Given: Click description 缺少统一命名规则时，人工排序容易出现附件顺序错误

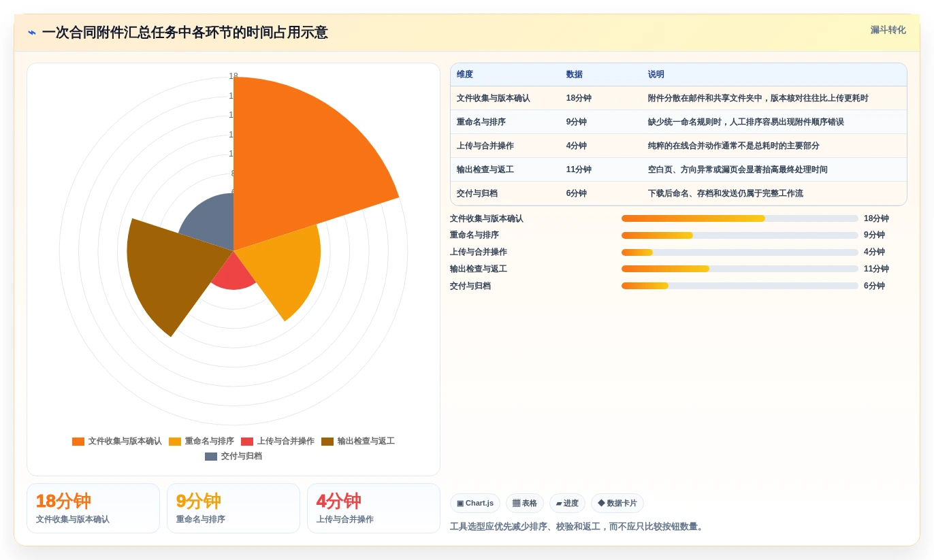Looking at the screenshot, I should 746,122.
